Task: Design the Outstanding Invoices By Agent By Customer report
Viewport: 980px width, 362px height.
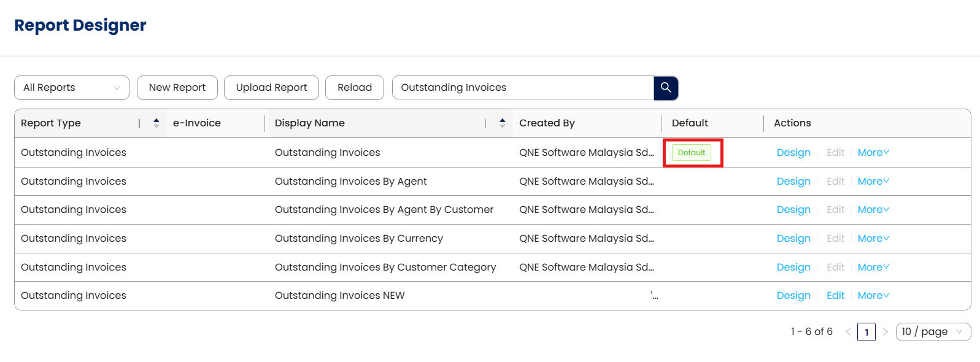Action: [793, 210]
